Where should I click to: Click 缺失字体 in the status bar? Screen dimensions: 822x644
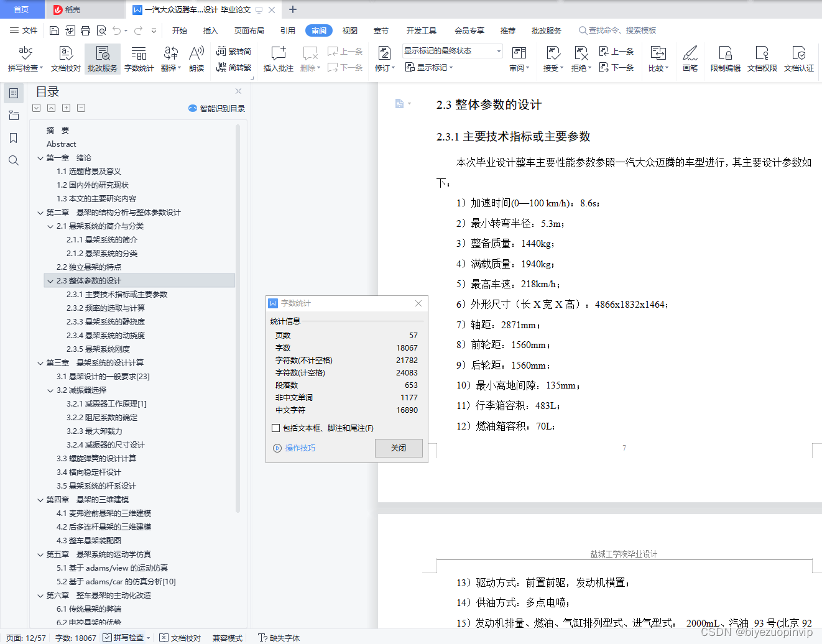(x=279, y=638)
